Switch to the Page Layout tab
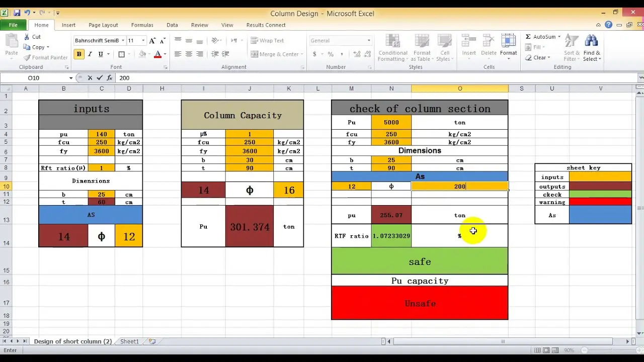Viewport: 644px width, 362px height. coord(103,25)
